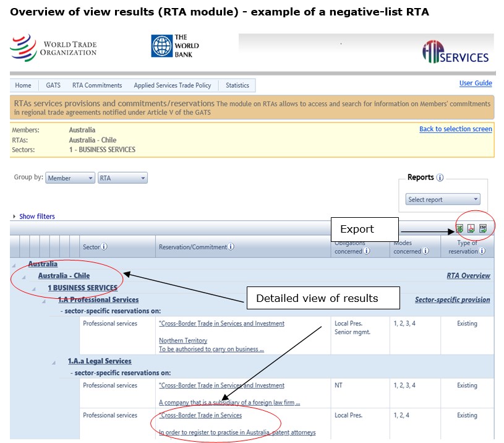The image size is (504, 443).
Task: Click the 1.A.a Legal Services heading link
Action: (x=100, y=361)
